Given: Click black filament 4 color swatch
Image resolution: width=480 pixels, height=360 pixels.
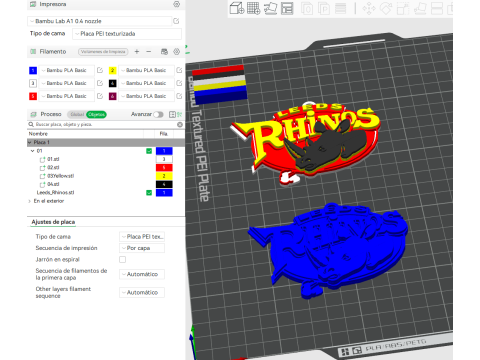Looking at the screenshot, I should [x=113, y=83].
